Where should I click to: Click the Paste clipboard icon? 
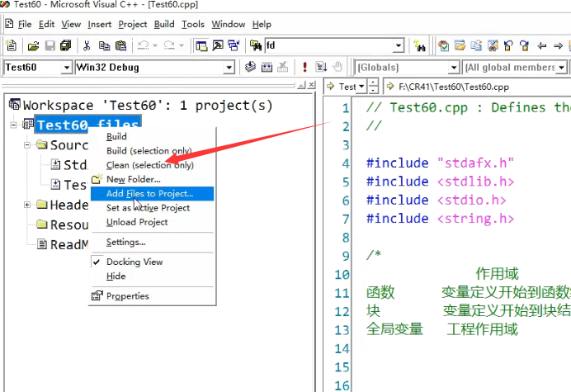[120, 46]
